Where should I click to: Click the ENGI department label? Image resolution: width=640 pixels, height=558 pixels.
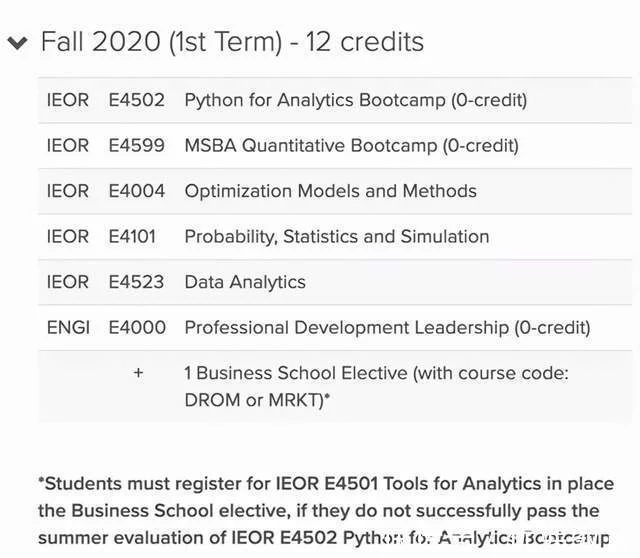tap(68, 327)
